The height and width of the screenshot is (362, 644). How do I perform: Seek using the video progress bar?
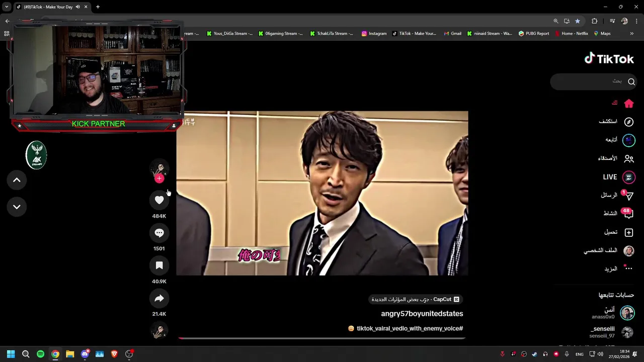(322, 338)
